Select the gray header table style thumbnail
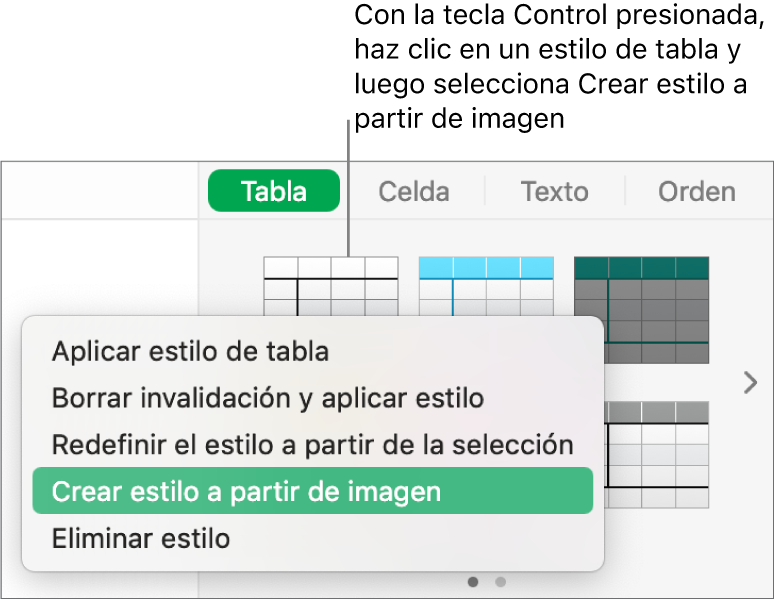This screenshot has width=782, height=601. tap(657, 454)
